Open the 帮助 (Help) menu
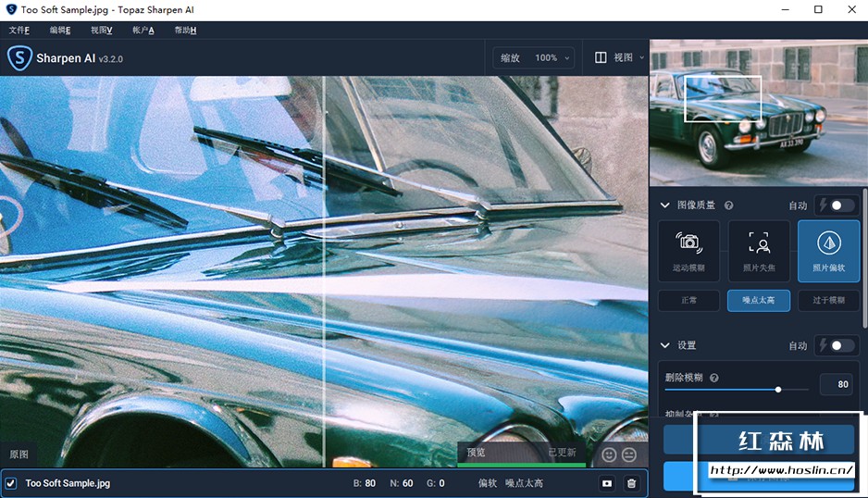The height and width of the screenshot is (498, 868). pos(185,30)
